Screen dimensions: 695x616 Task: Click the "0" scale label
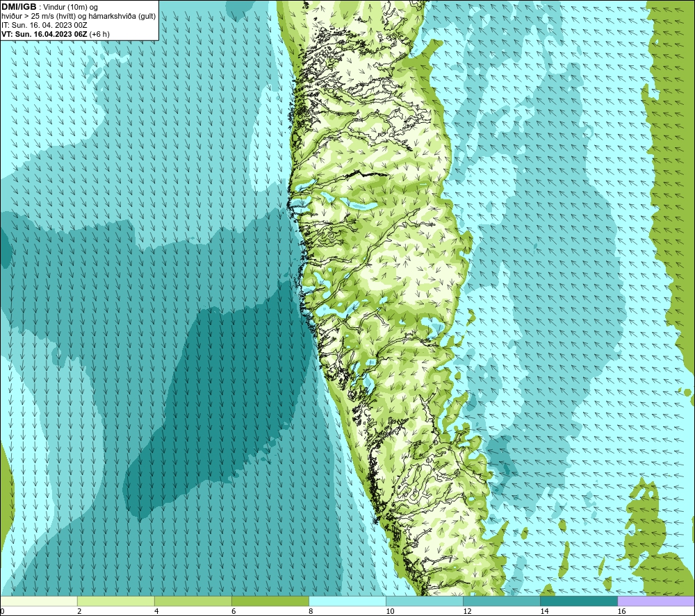(x=2, y=611)
